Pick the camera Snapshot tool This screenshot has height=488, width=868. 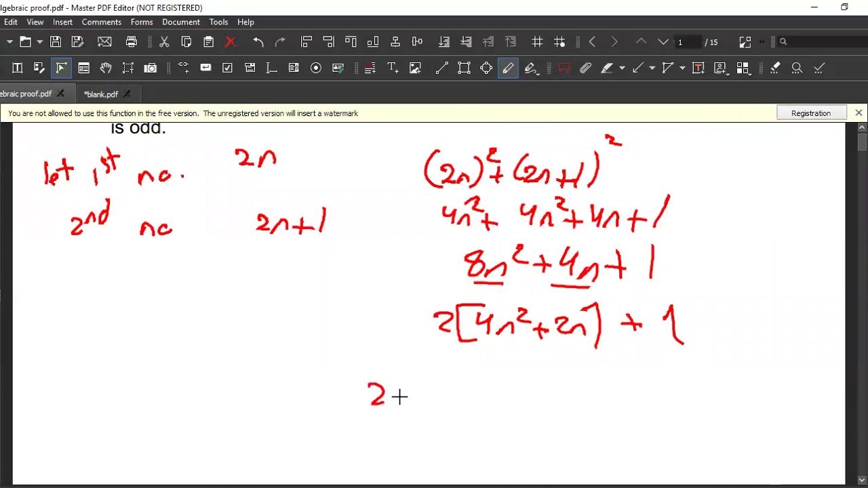tap(151, 68)
